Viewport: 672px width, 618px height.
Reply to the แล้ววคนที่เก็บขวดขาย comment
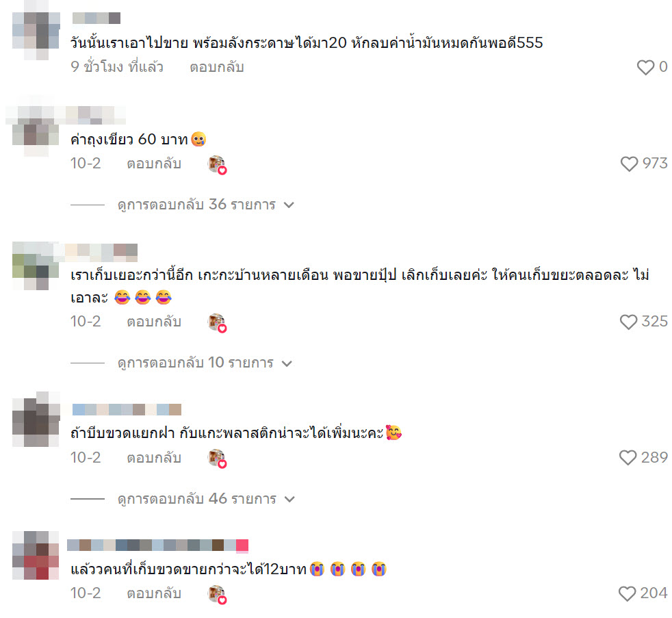click(154, 593)
